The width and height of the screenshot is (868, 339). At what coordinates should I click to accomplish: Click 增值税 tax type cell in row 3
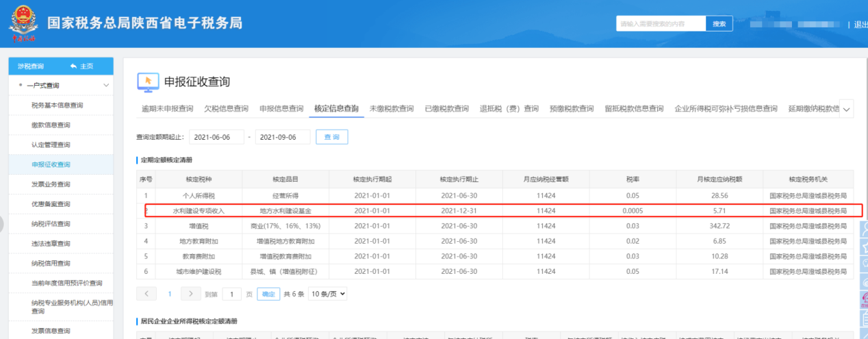click(199, 225)
